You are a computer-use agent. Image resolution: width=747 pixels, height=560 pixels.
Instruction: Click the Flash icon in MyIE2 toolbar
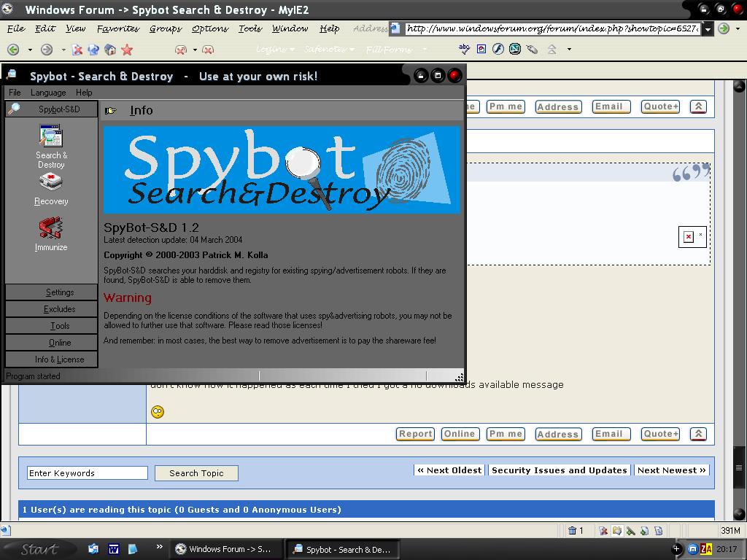(498, 49)
